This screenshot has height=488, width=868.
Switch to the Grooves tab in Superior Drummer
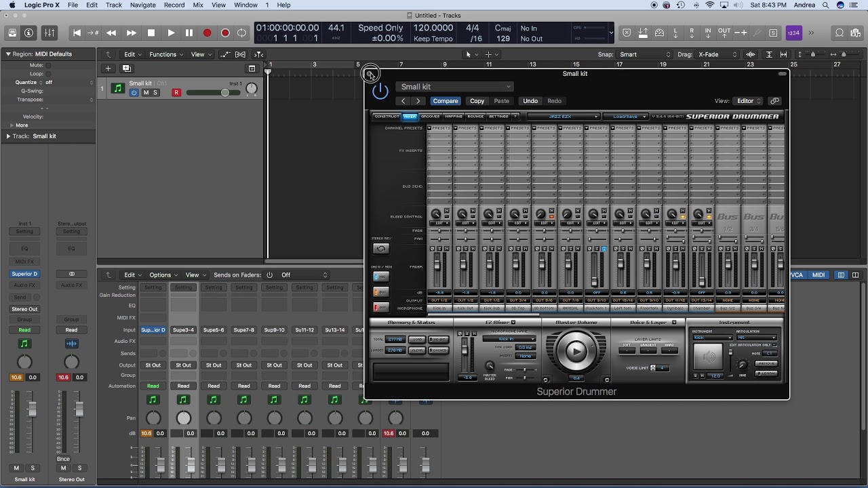430,117
